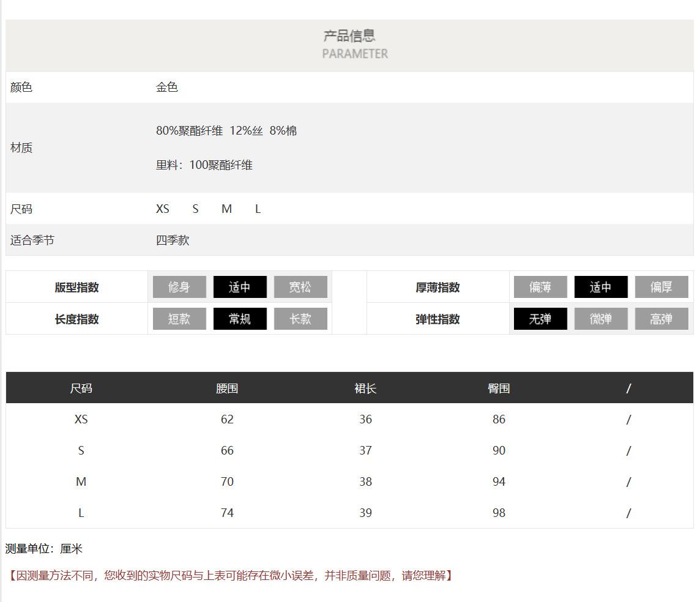Click the red measurement disclaimer text
Viewport: 700px width, 602px height.
point(230,575)
